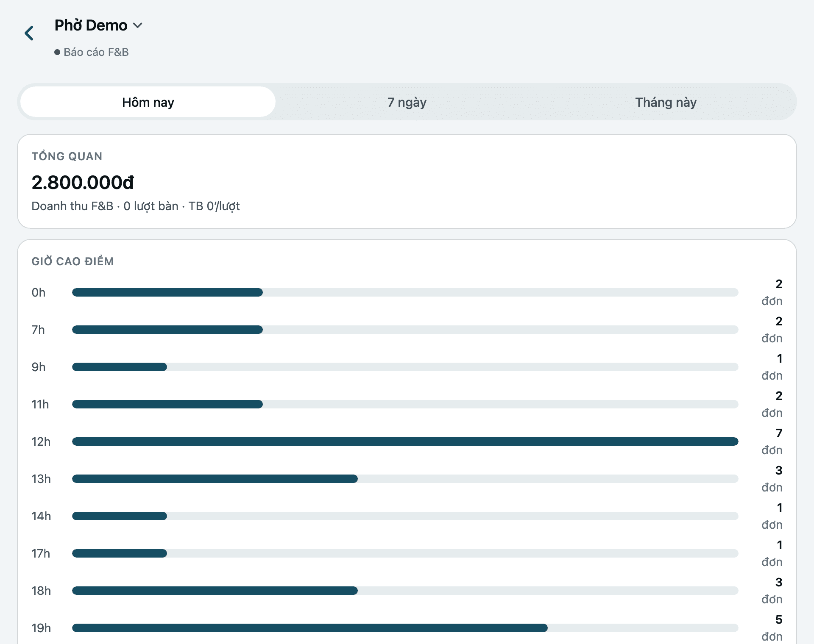
Task: Click the 12h peak hour bar
Action: 405,441
